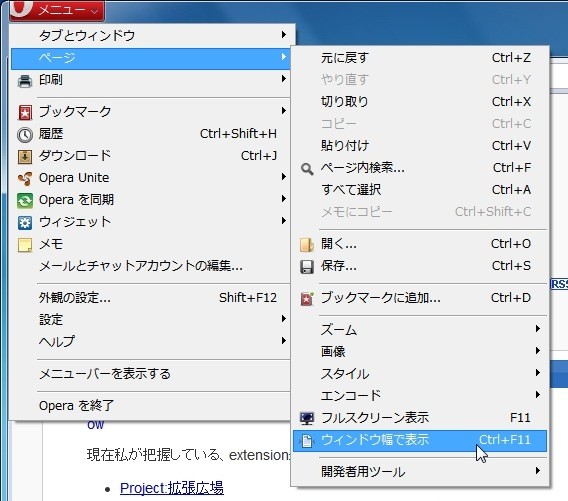
Task: Expand the 設定 submenu arrow
Action: click(x=284, y=319)
